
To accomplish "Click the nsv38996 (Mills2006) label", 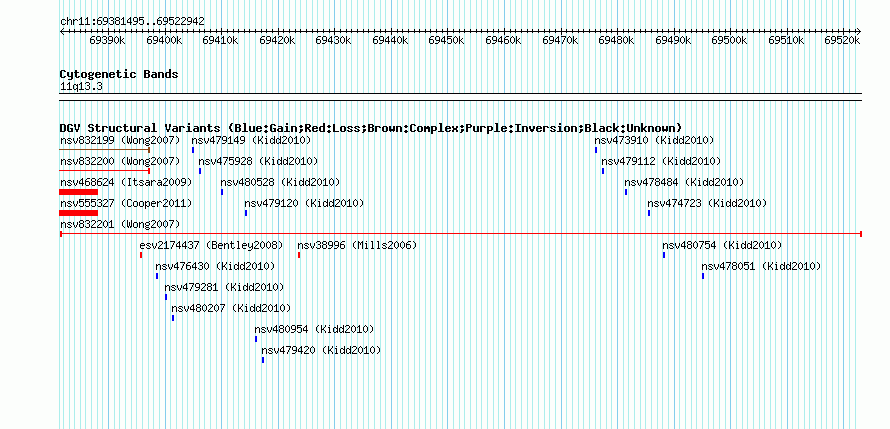I will coord(357,245).
